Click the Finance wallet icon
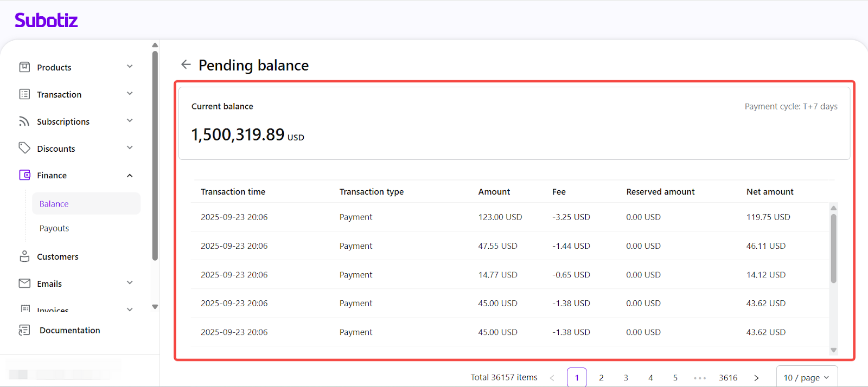Image resolution: width=868 pixels, height=387 pixels. 24,175
